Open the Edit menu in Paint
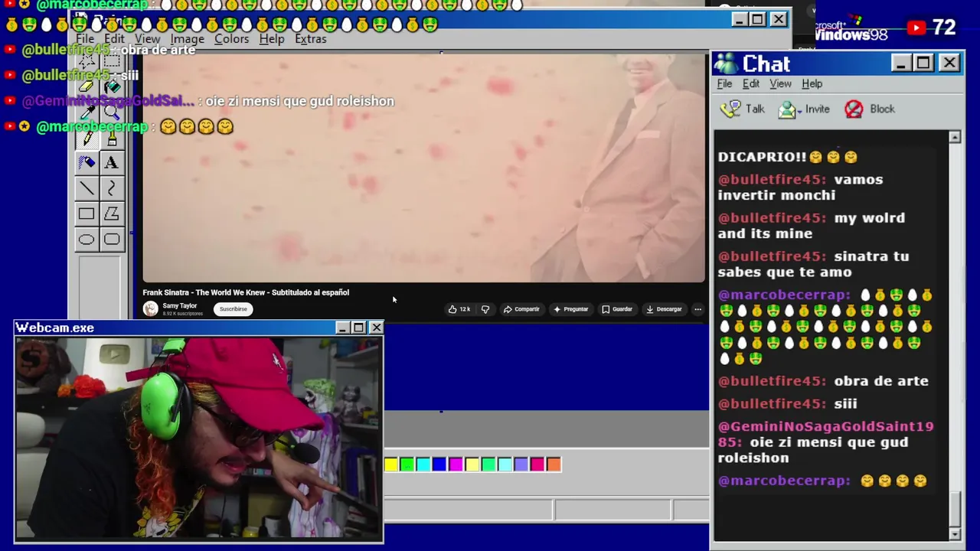Screen dimensions: 980x551 coord(114,39)
